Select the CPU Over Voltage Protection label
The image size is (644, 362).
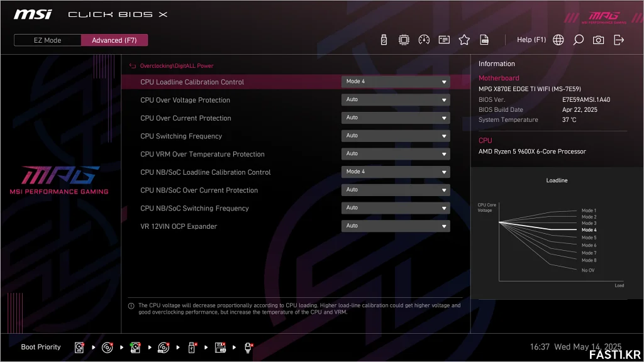pos(185,100)
